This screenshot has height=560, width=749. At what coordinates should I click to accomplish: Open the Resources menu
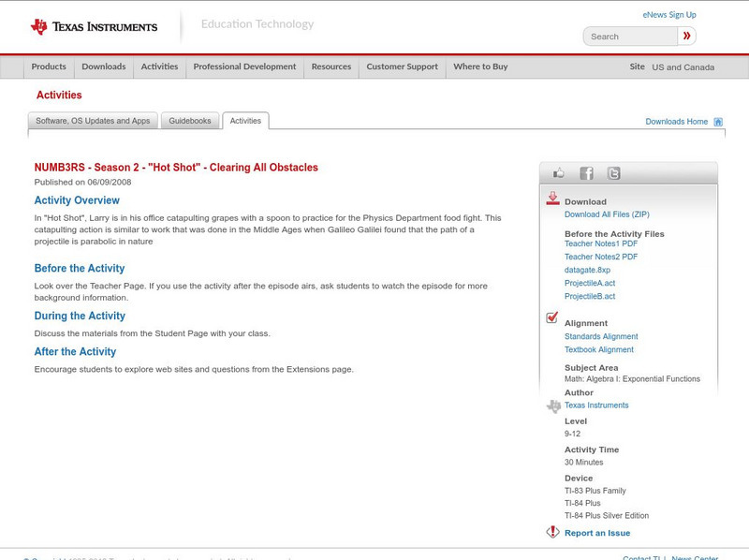point(331,66)
